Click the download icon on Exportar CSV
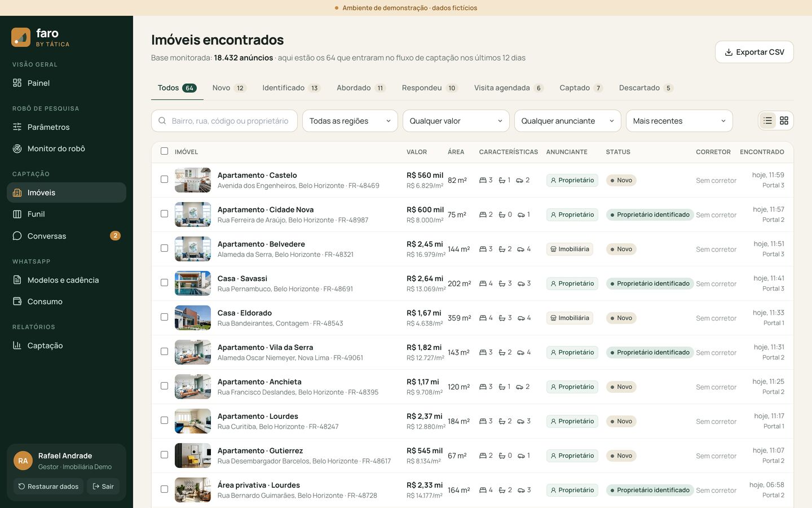 (x=729, y=52)
